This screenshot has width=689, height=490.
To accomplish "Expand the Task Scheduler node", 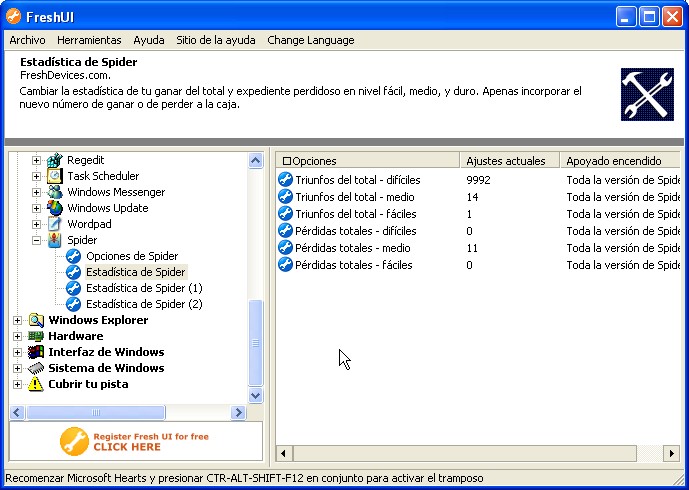I will pyautogui.click(x=36, y=176).
